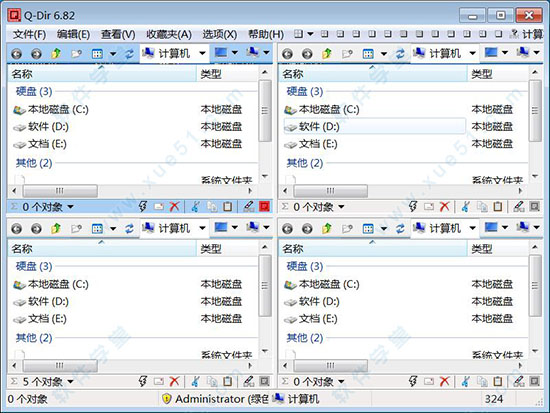550x413 pixels.
Task: Click 计算机 entry in bottom status bar
Action: coord(296,399)
